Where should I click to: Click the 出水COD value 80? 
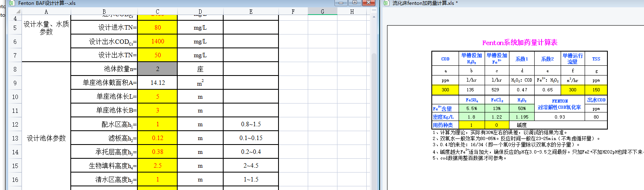596,117
